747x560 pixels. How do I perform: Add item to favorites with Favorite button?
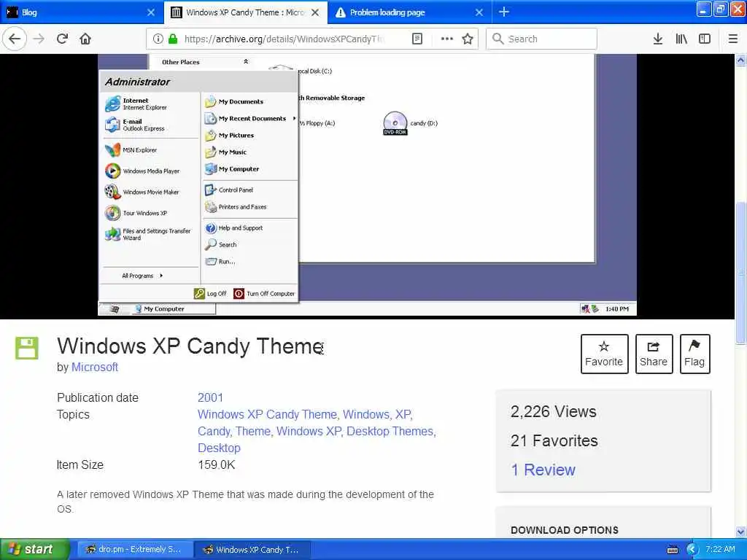pos(604,354)
